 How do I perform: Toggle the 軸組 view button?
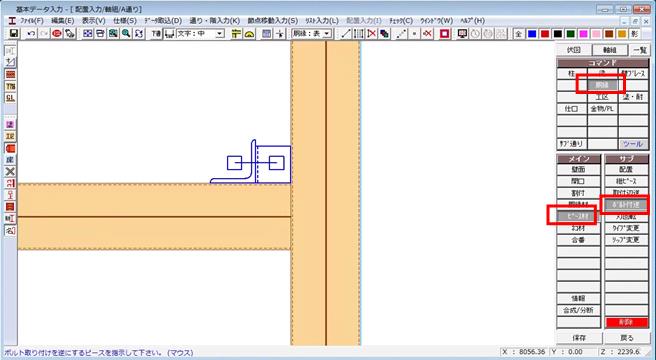coord(610,50)
